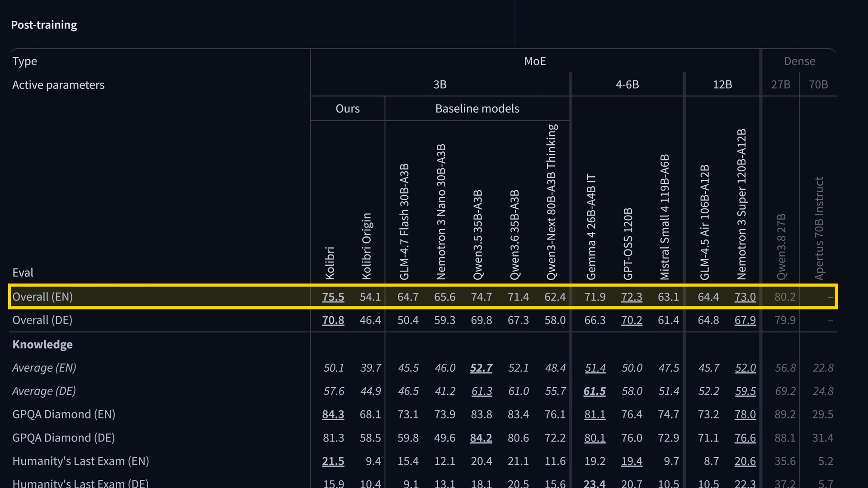
Task: Click the 72.3 GPT-OSS Overall (EN) score
Action: point(632,297)
